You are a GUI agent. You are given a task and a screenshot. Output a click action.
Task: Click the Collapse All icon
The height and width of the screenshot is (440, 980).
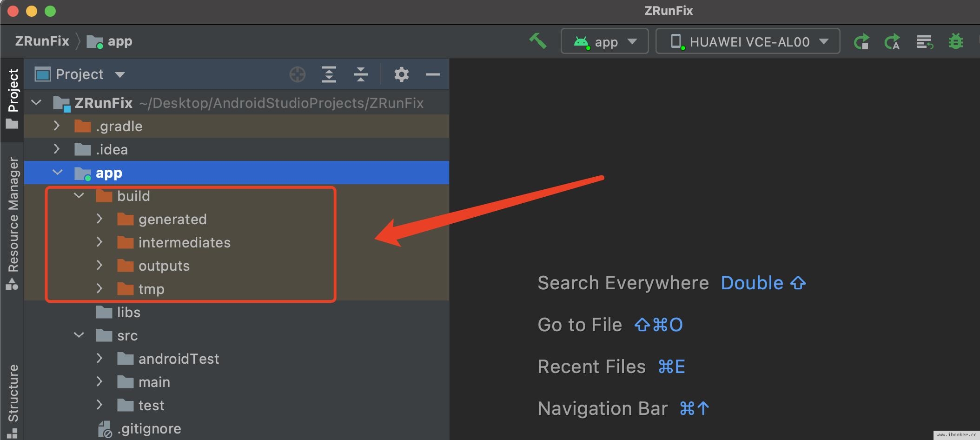361,74
